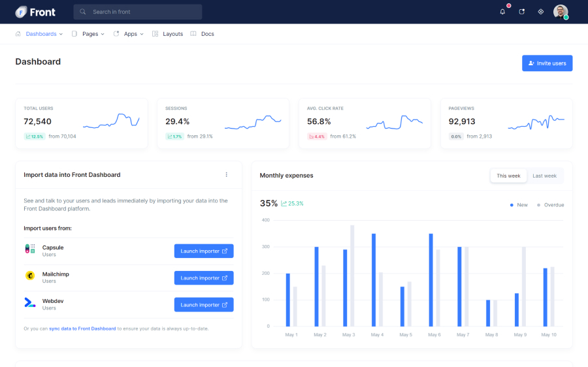The image size is (588, 367).
Task: Click the activity icon beside the bell
Action: coord(521,12)
